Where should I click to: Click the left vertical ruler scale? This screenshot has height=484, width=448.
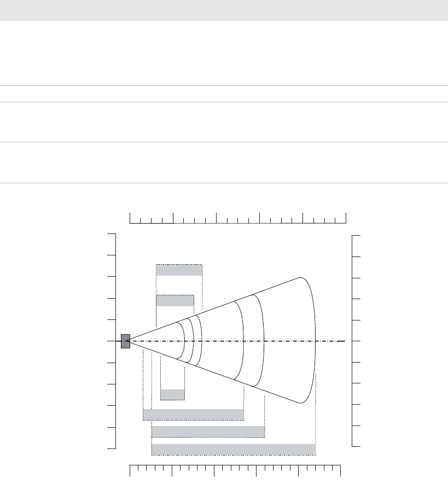tap(112, 341)
